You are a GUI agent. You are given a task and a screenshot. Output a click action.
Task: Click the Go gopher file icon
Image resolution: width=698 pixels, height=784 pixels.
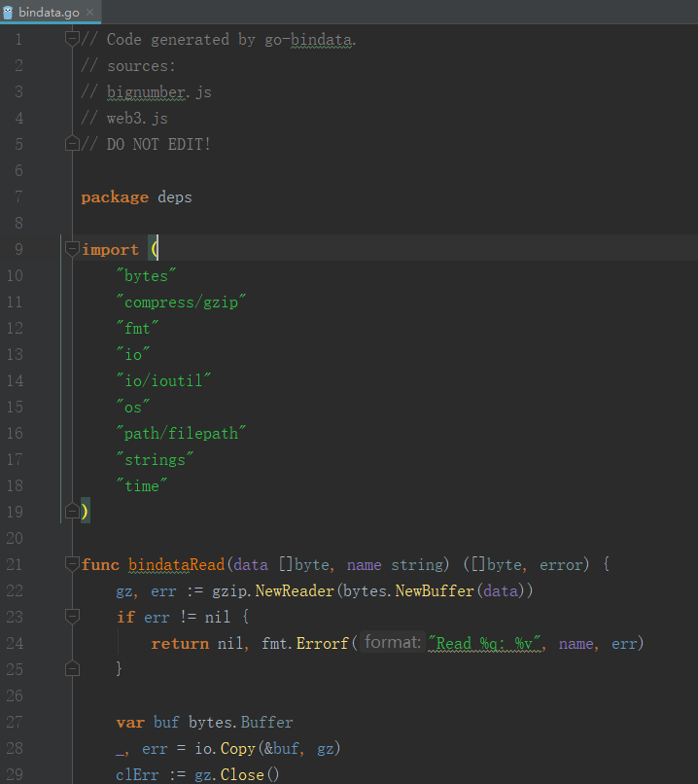click(x=8, y=12)
